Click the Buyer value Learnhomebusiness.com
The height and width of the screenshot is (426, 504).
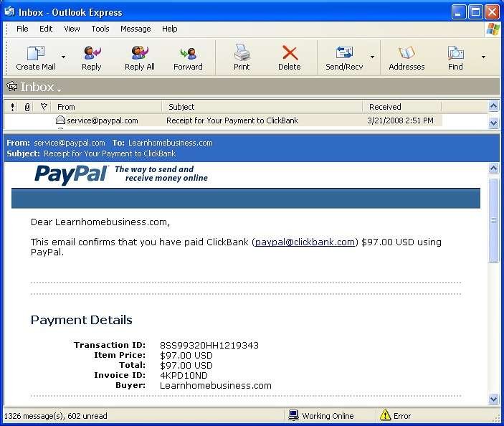pos(216,386)
